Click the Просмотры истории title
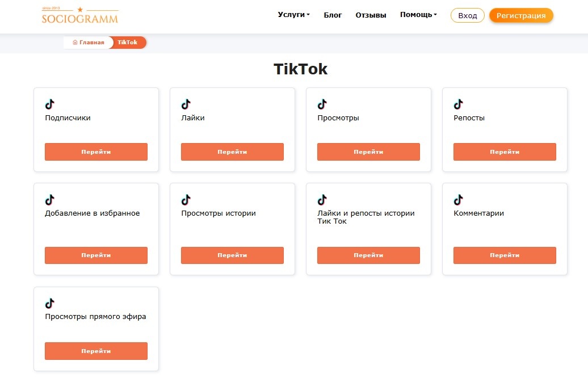This screenshot has height=382, width=588. click(x=219, y=213)
